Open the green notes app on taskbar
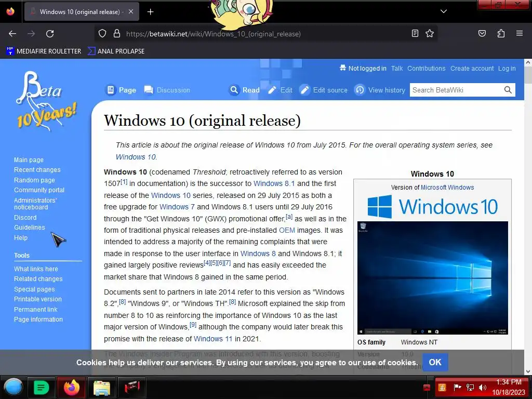This screenshot has height=399, width=532. [42, 387]
